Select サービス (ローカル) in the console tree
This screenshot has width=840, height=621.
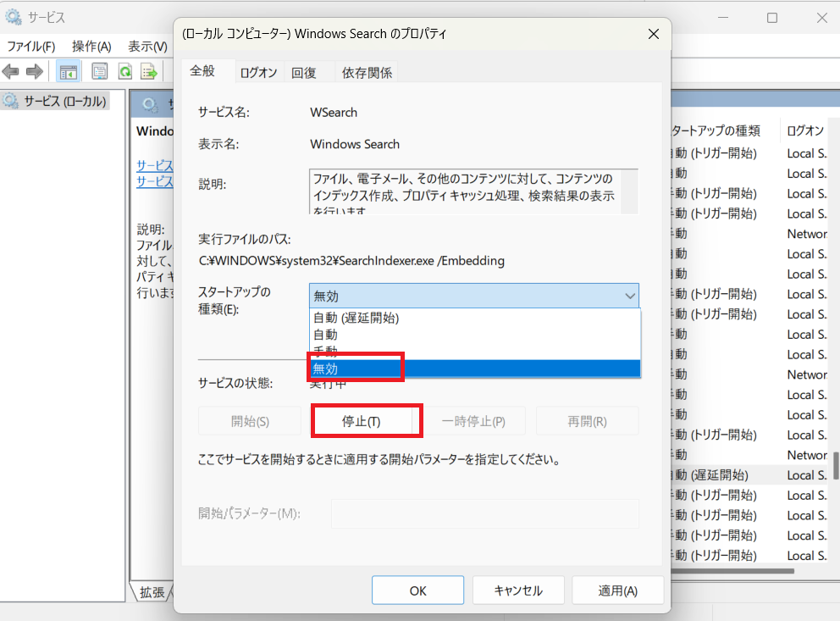(56, 101)
